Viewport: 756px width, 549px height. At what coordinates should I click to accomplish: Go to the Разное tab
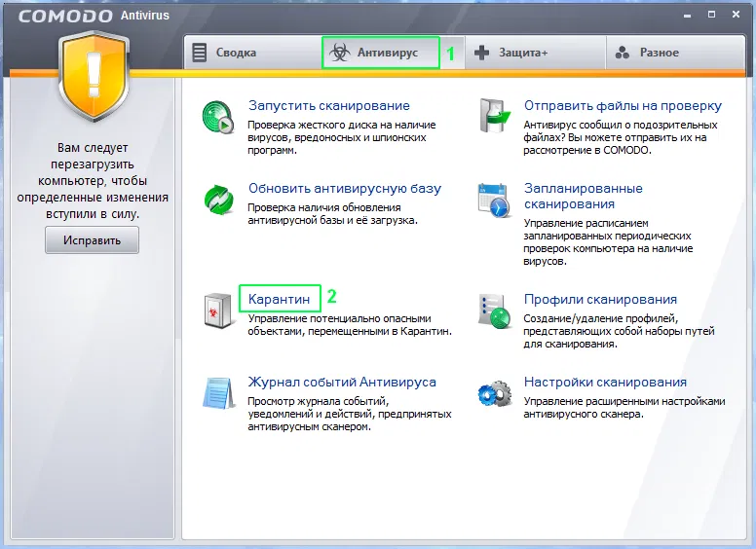[x=675, y=53]
